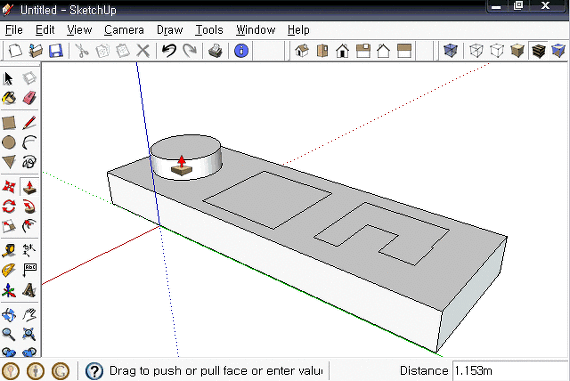Open the File menu
Image resolution: width=570 pixels, height=381 pixels.
tap(14, 30)
